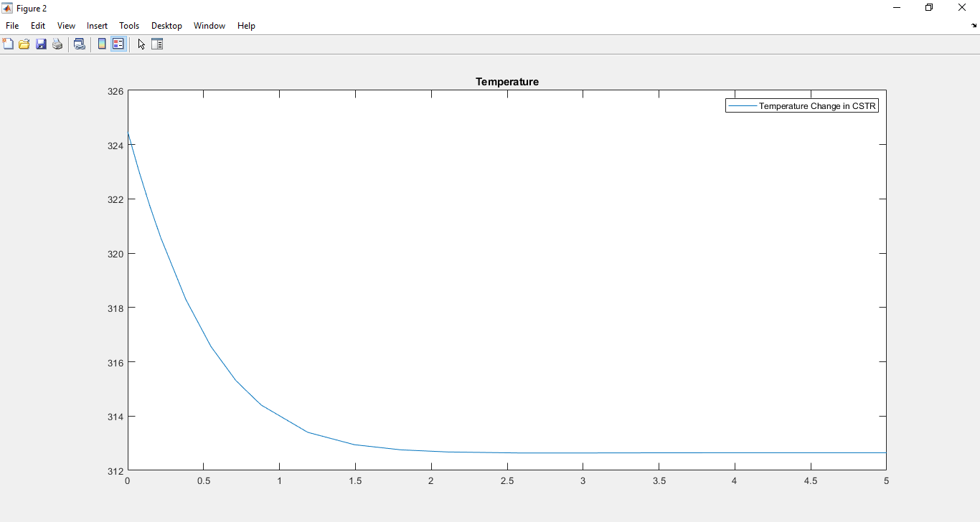Screen dimensions: 980x522
Task: Open the Property Inspector
Action: tap(157, 44)
